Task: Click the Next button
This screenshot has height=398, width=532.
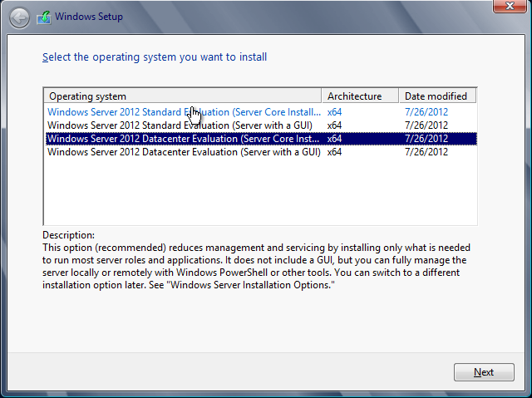Action: coord(484,372)
